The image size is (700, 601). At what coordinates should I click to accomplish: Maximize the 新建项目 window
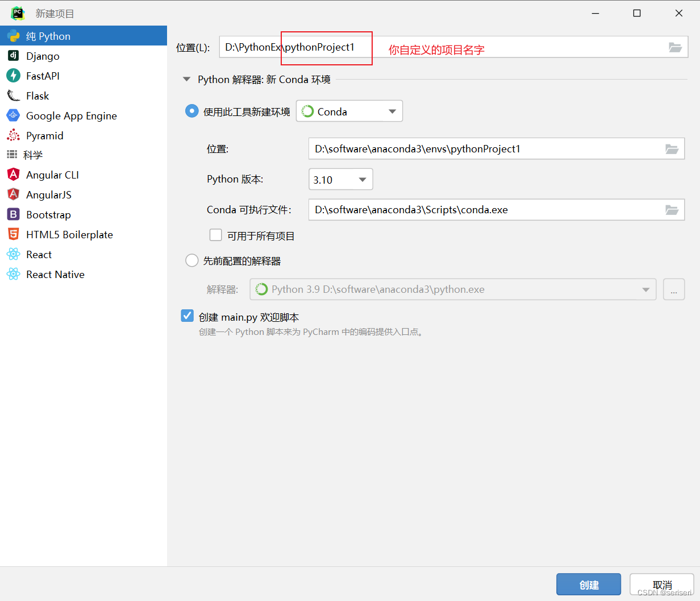click(x=637, y=13)
